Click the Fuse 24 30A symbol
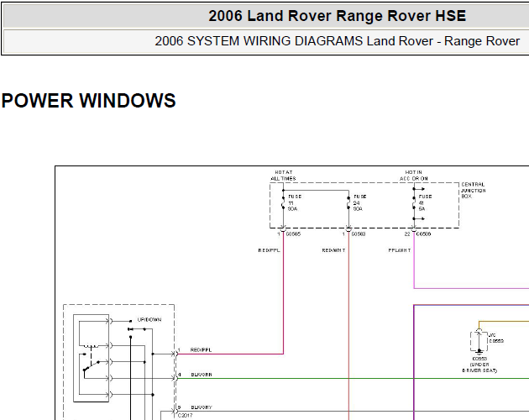This screenshot has height=420, width=529. [x=348, y=202]
